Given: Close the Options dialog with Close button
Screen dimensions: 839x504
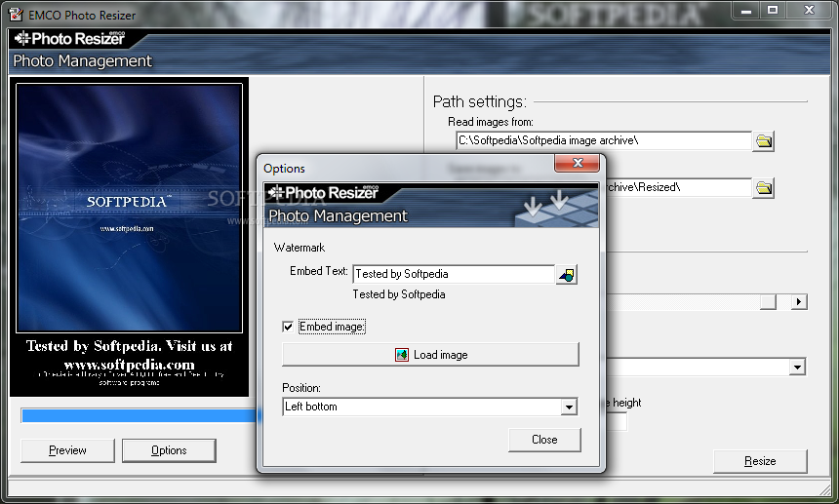Looking at the screenshot, I should point(544,440).
